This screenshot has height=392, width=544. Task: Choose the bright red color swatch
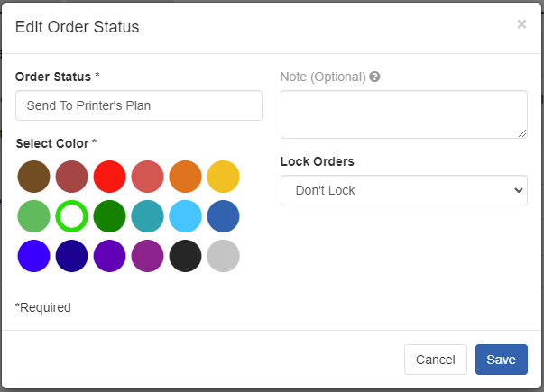tap(110, 177)
